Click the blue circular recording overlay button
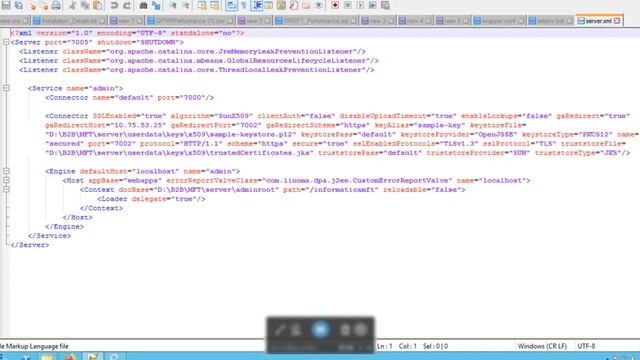640x360 pixels. click(x=320, y=329)
